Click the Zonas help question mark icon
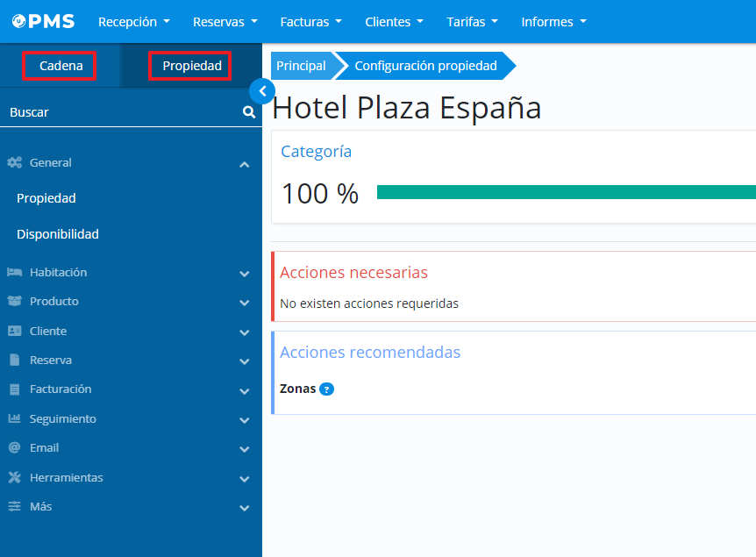756x557 pixels. 326,389
